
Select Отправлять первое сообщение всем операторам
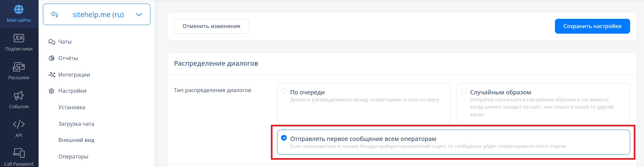coord(284,138)
